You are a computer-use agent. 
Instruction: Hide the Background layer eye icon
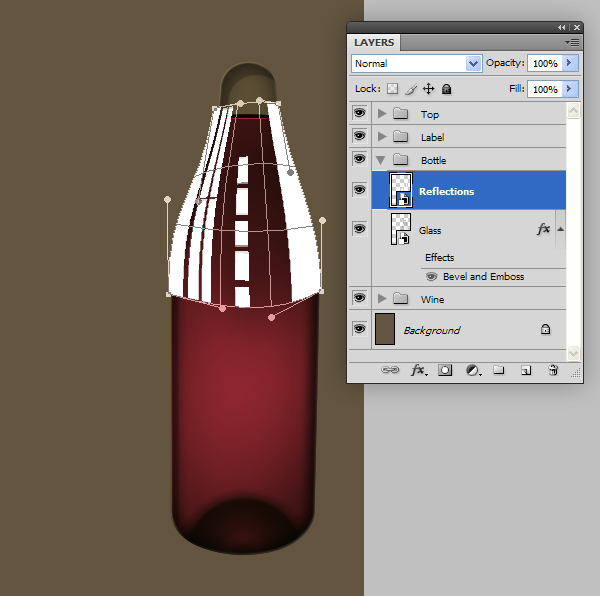[x=359, y=329]
